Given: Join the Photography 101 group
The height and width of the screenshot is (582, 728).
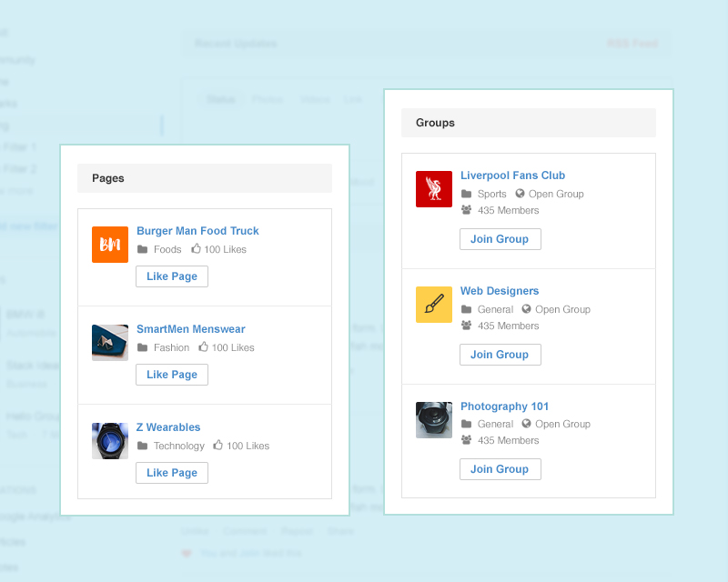Looking at the screenshot, I should pos(500,469).
